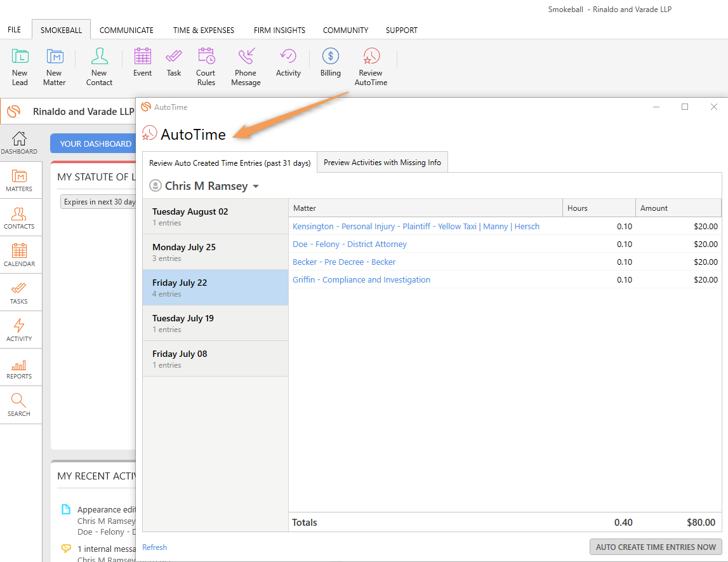Click the user avatar icon beside Chris M Ramsey
728x562 pixels.
coord(155,186)
